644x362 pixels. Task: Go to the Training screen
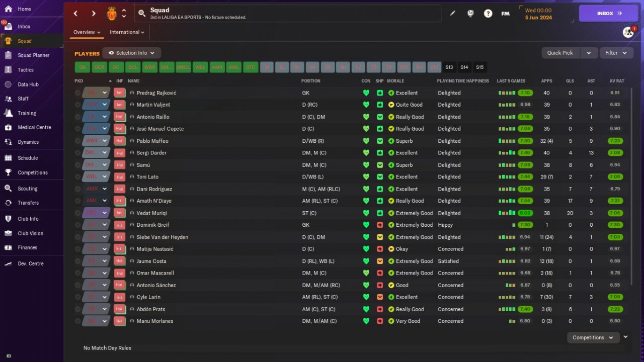[27, 113]
